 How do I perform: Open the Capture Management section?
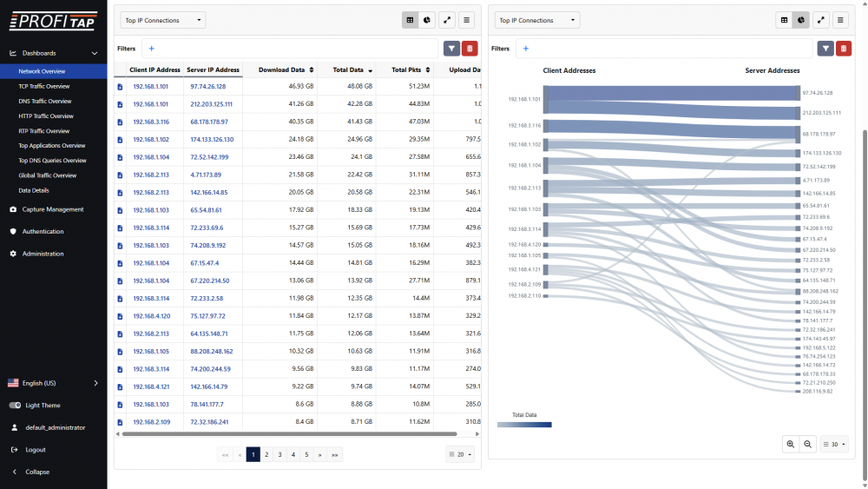tap(52, 209)
